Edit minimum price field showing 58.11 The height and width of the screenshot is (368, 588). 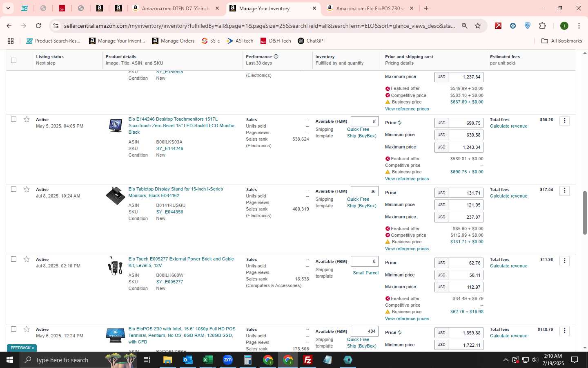point(465,275)
